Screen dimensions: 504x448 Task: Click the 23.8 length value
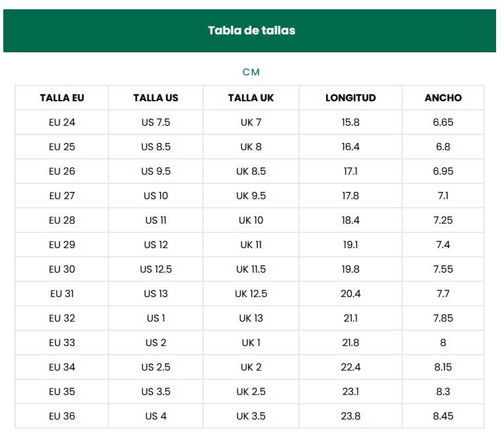pos(351,416)
